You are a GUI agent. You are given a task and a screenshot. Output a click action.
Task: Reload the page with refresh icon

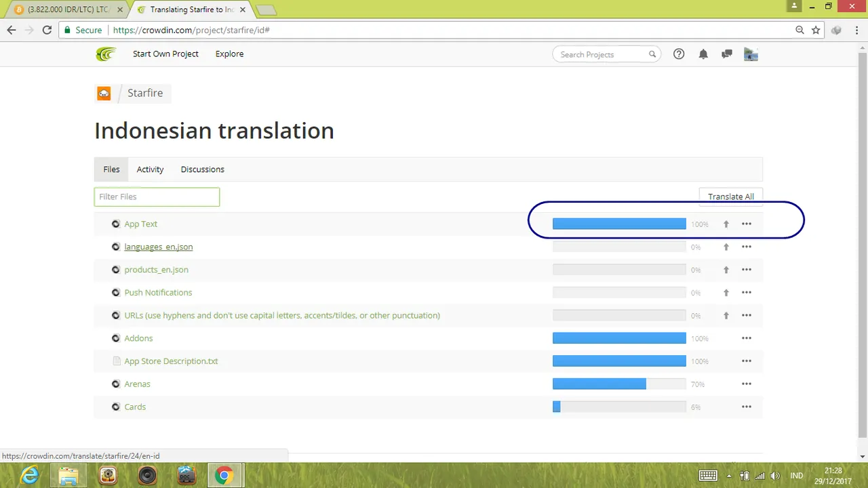coord(47,30)
